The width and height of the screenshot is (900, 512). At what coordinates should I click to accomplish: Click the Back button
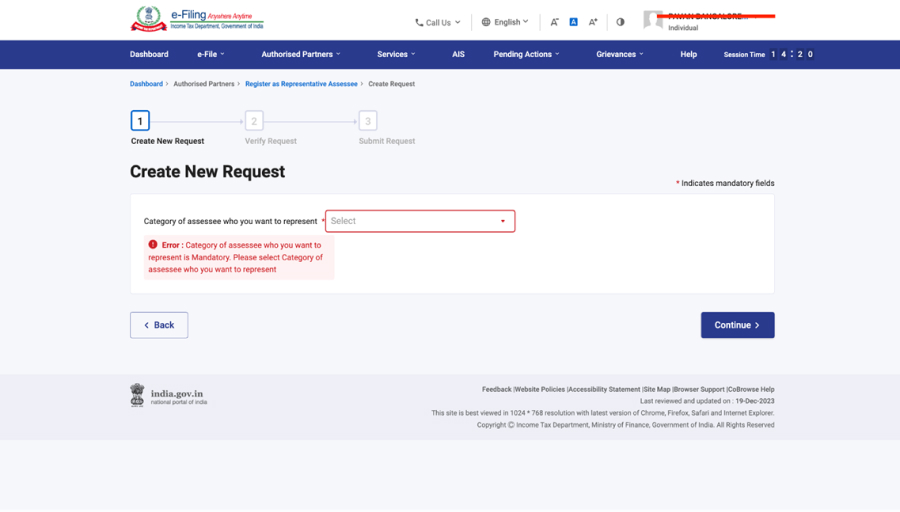pos(159,325)
